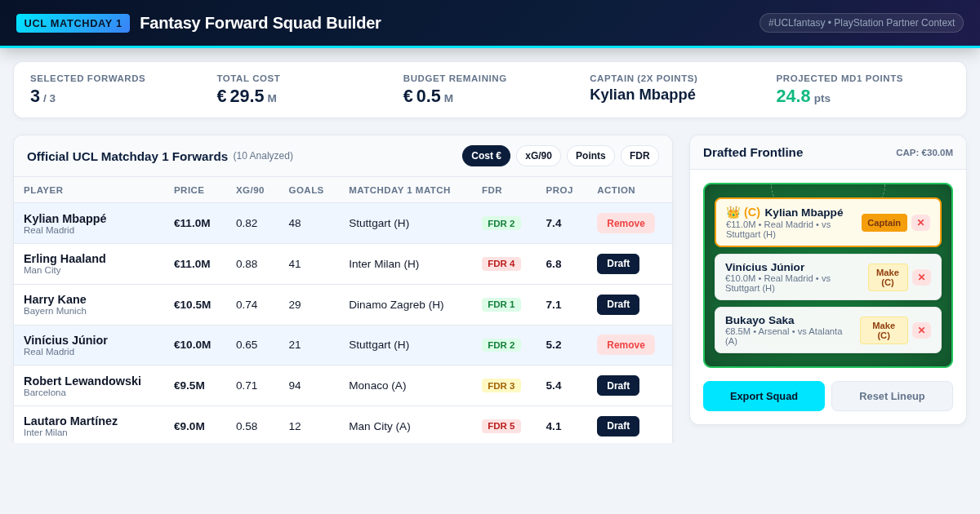Reset the lineup

pyautogui.click(x=892, y=396)
